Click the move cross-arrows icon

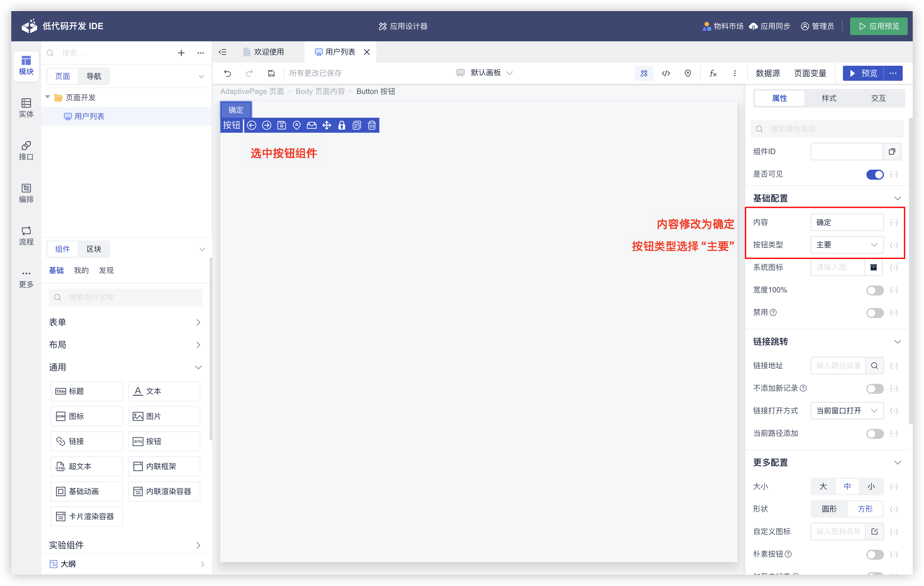326,125
